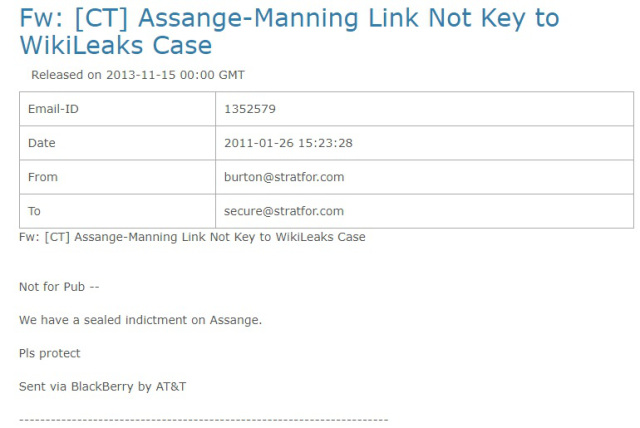Click the timestamp 2011-01-26 15:23:28

288,143
